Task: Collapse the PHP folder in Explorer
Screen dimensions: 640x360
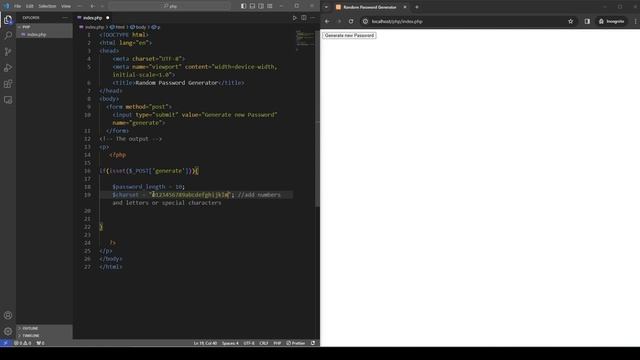Action: tap(44, 27)
